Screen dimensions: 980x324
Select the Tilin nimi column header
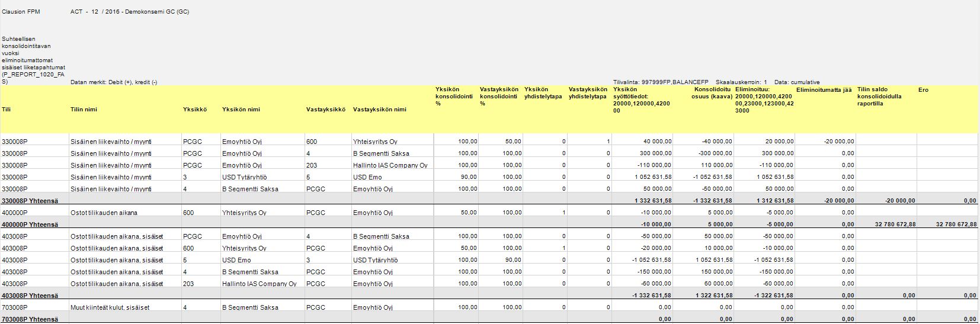coord(84,110)
